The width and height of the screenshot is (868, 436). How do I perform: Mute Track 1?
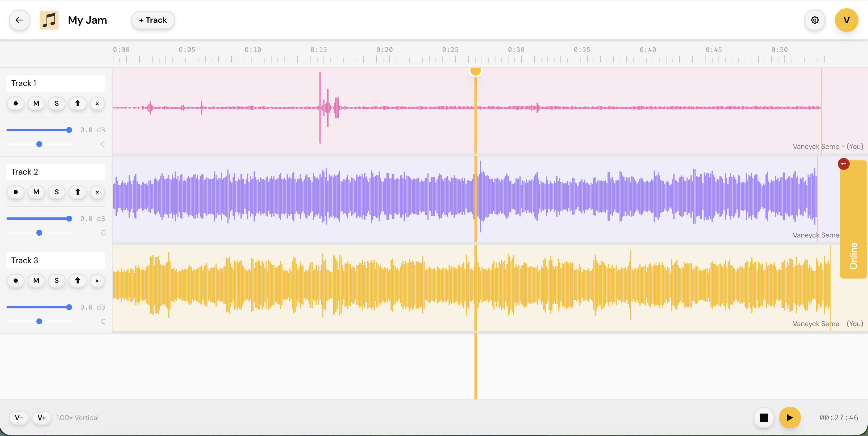(x=36, y=103)
